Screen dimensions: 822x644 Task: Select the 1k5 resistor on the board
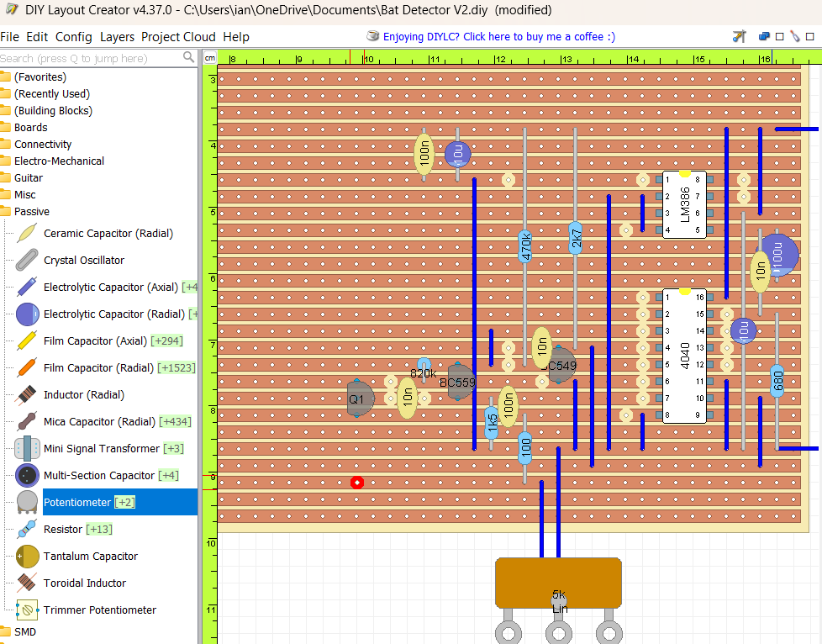point(491,423)
